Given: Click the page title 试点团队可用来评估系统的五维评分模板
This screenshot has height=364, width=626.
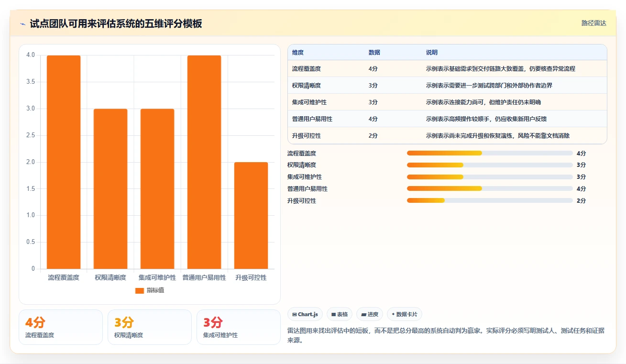Looking at the screenshot, I should point(116,23).
